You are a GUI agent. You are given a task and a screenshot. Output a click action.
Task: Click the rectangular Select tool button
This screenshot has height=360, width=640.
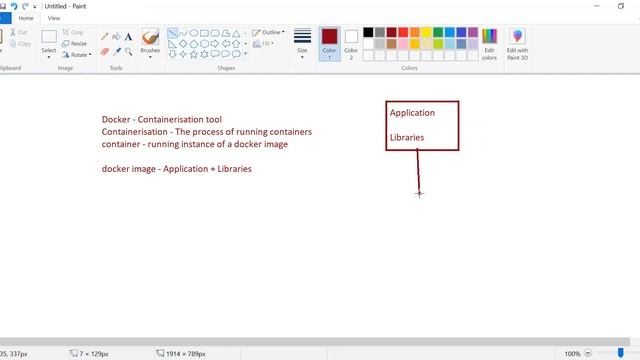point(49,37)
